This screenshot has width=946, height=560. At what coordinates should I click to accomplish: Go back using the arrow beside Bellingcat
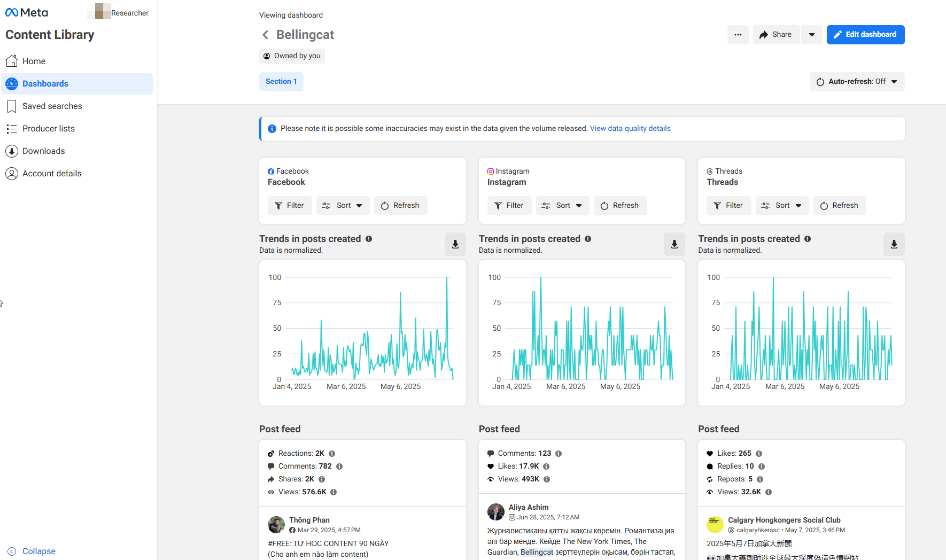[265, 35]
